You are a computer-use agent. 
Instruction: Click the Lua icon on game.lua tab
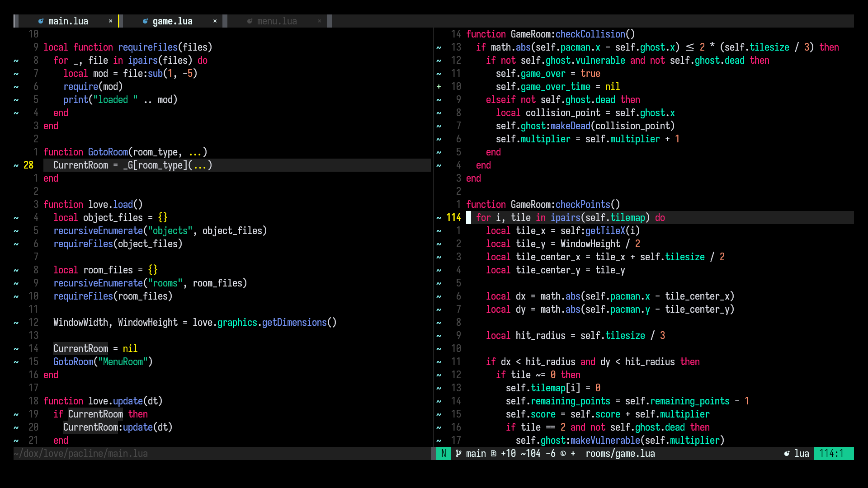pos(145,21)
